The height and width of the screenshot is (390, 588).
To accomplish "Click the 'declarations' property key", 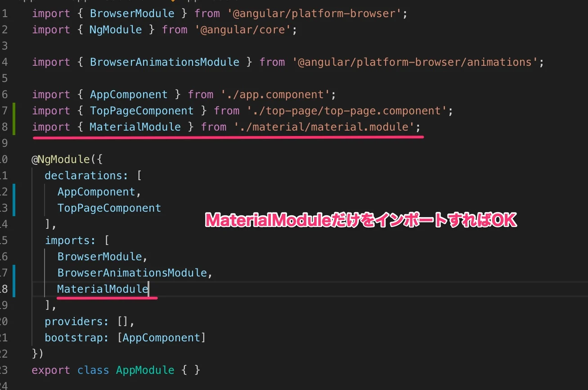I will [83, 176].
